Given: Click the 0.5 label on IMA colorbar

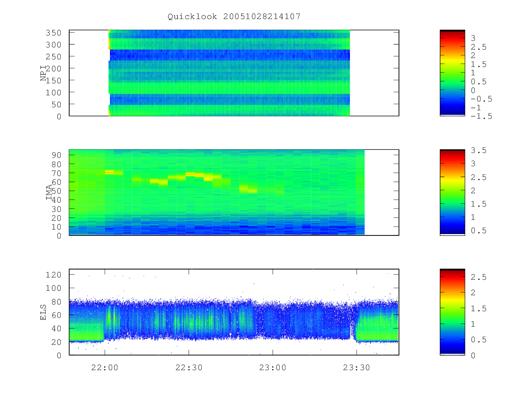Looking at the screenshot, I should (478, 231).
